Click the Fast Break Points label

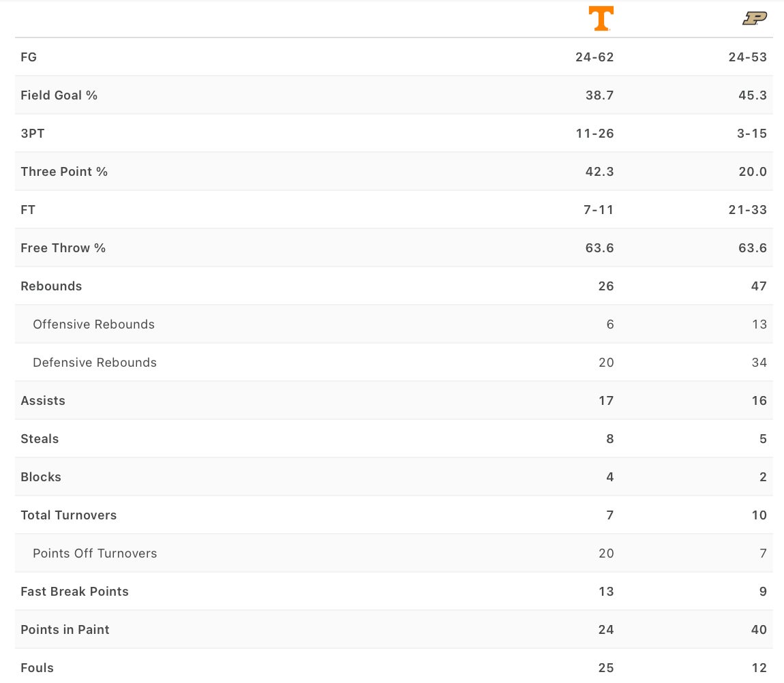pos(74,592)
